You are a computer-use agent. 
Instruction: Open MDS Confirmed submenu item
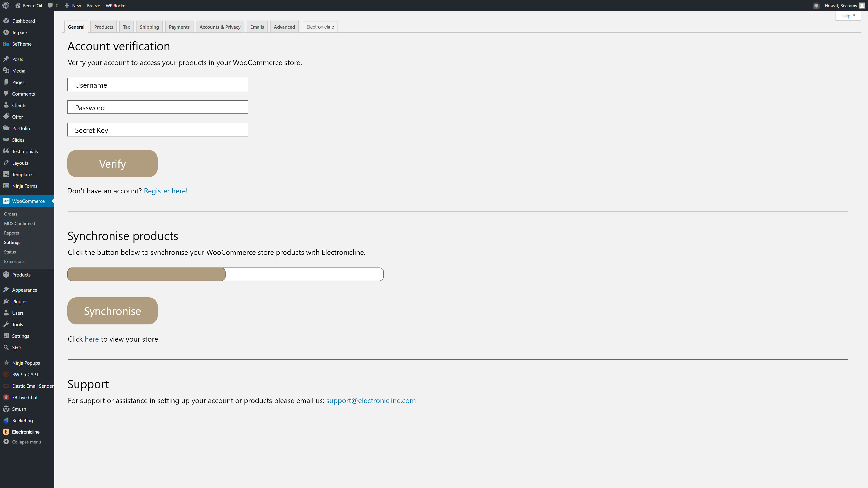[x=19, y=223]
